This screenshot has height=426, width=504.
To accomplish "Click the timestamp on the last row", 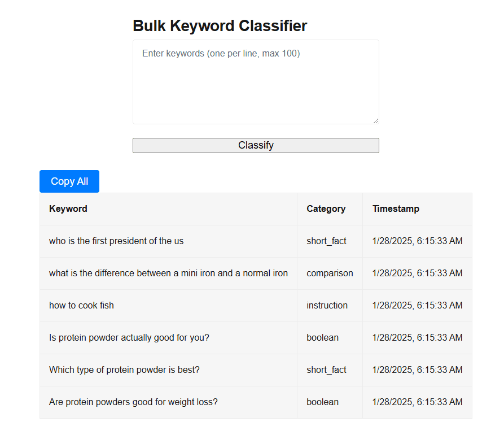I will [x=417, y=402].
